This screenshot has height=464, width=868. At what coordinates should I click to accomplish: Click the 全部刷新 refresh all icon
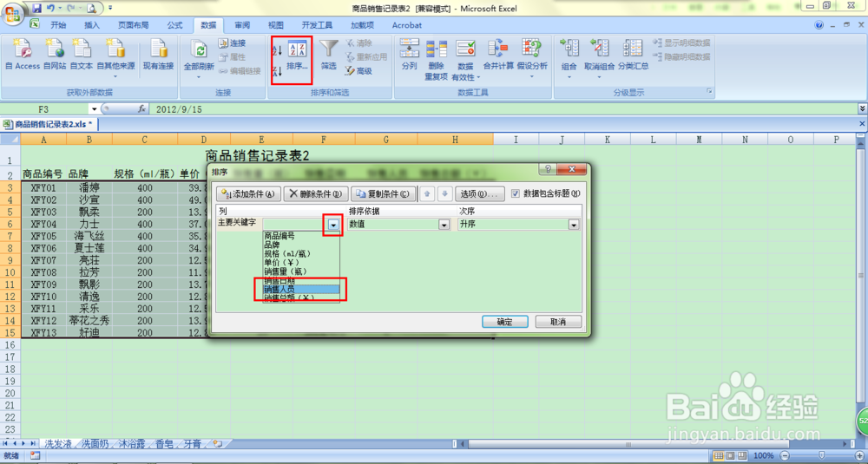coord(199,58)
